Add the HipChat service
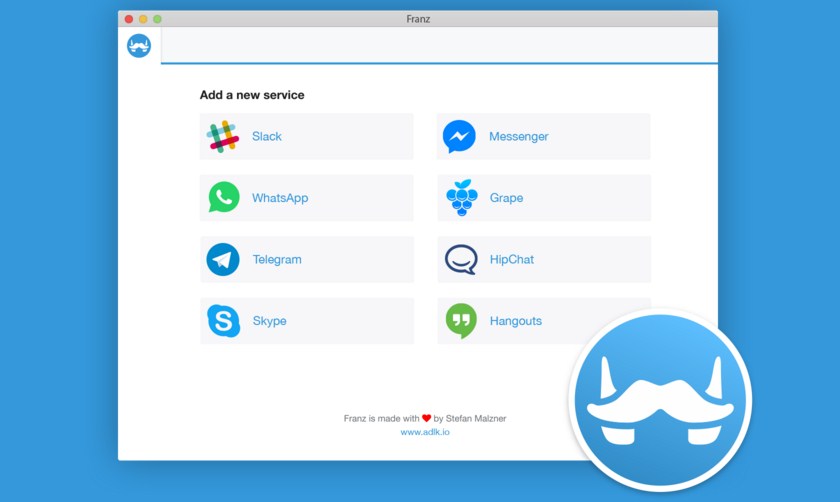Image resolution: width=840 pixels, height=502 pixels. coord(544,259)
